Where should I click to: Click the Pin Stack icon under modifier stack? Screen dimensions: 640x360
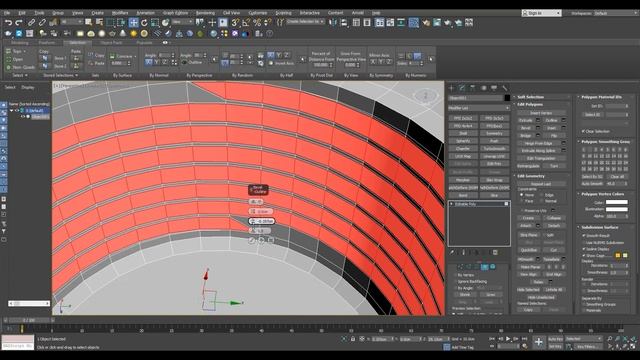pos(452,253)
